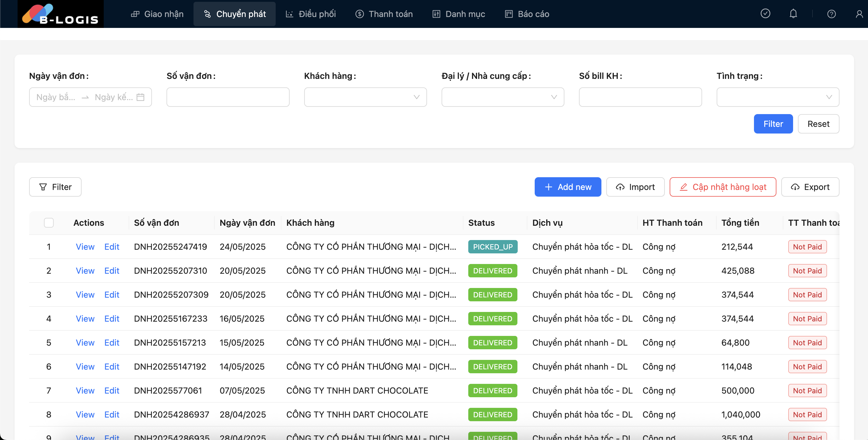View order DNH20255147192
The height and width of the screenshot is (440, 868).
(85, 367)
